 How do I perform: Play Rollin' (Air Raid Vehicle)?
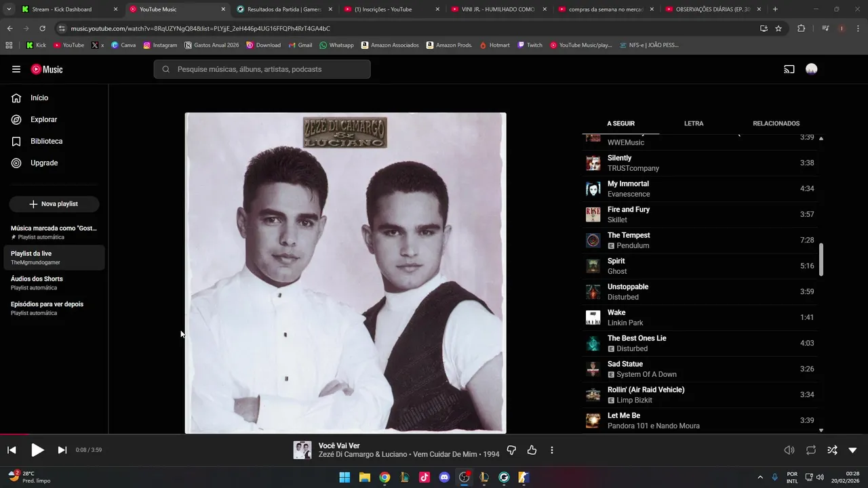tap(700, 394)
